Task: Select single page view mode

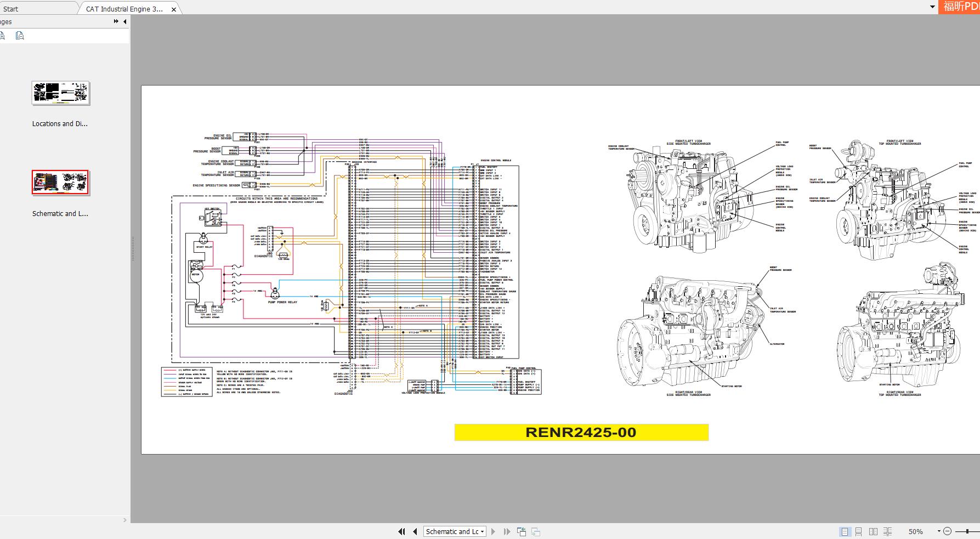Action: click(845, 531)
